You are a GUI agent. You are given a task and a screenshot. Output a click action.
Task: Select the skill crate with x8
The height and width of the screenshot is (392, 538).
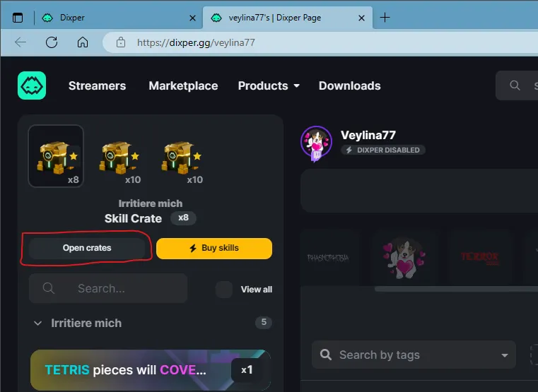[x=56, y=156]
